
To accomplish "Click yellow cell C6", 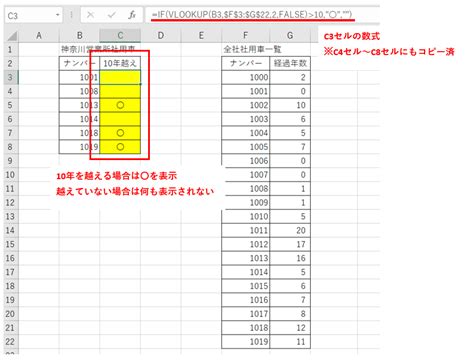I will 120,119.
